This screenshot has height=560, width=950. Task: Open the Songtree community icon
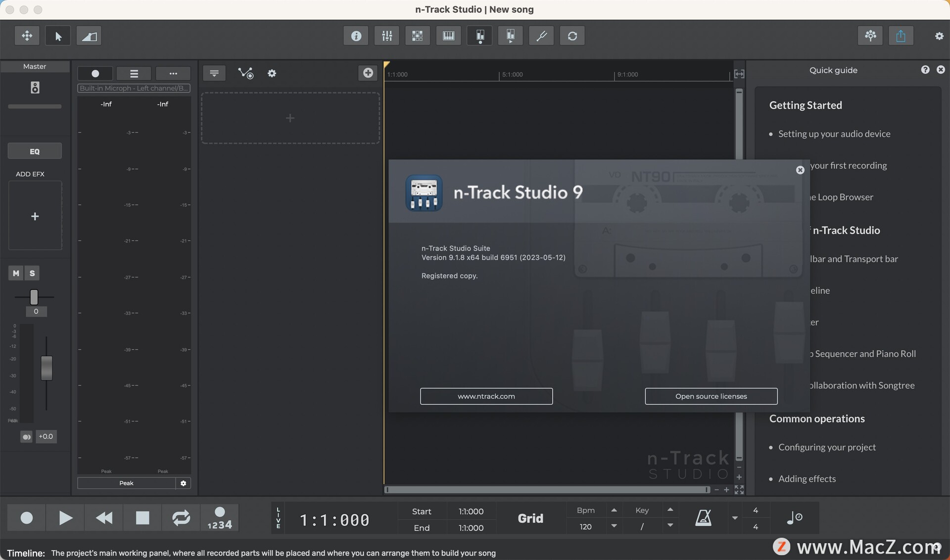click(870, 36)
